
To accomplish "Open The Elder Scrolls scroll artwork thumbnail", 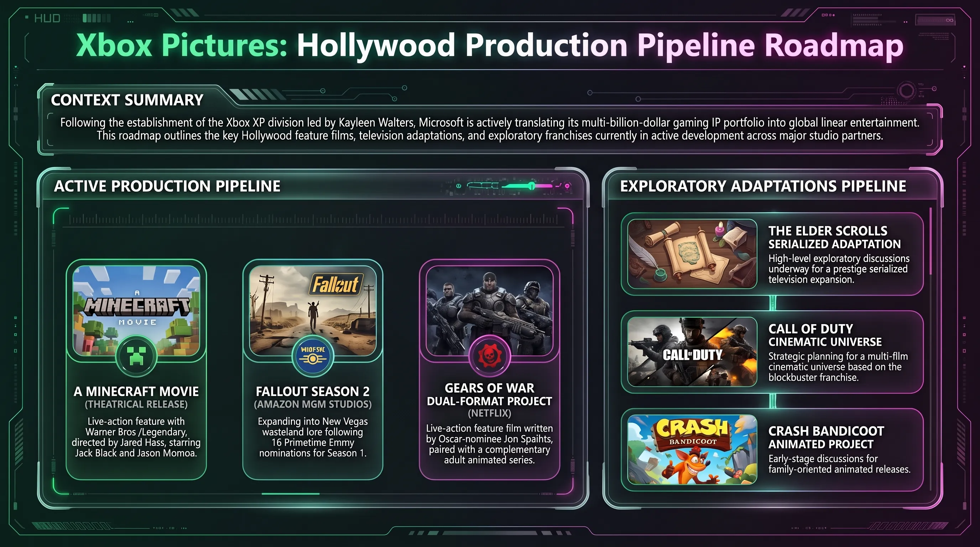I will pos(692,254).
